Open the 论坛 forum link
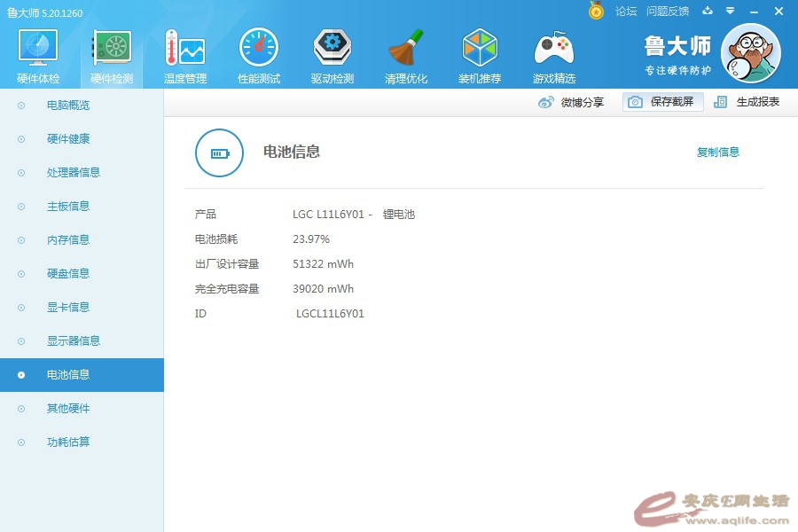 point(626,12)
